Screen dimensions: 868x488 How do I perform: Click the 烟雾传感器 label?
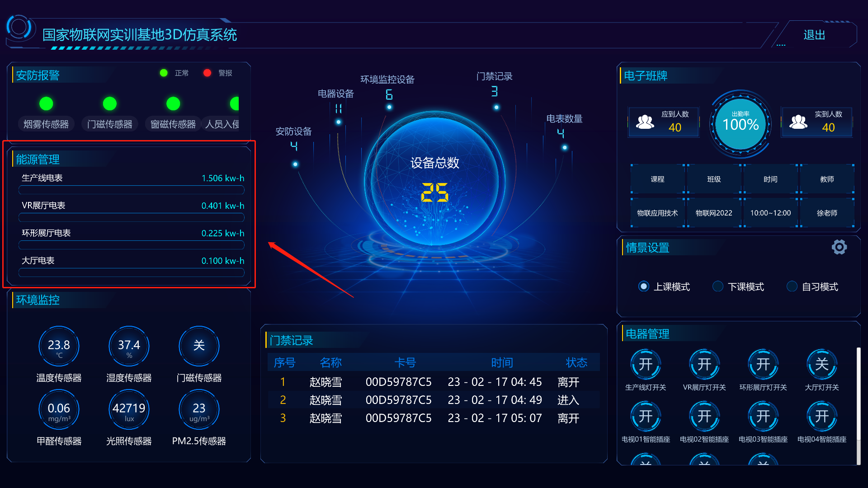click(x=46, y=124)
